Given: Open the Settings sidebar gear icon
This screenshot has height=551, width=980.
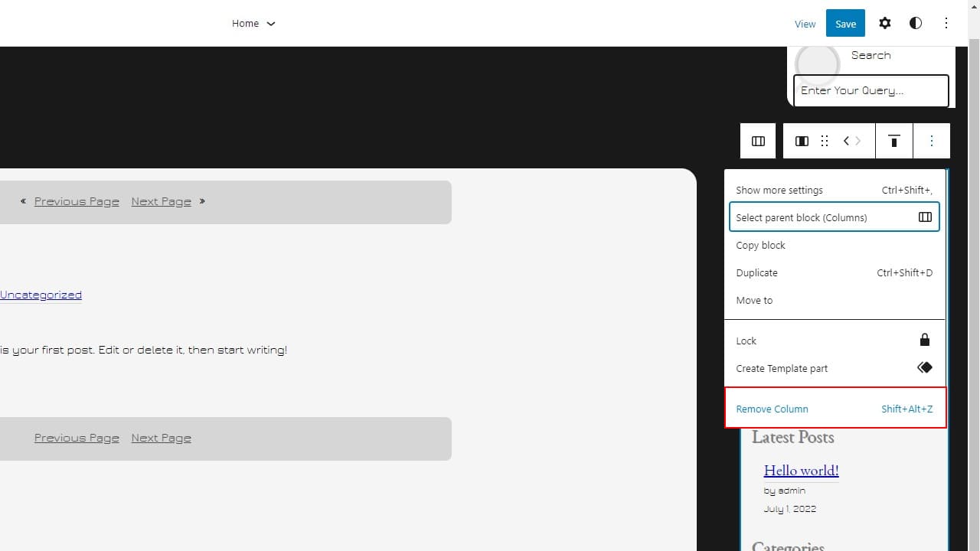Looking at the screenshot, I should tap(885, 23).
